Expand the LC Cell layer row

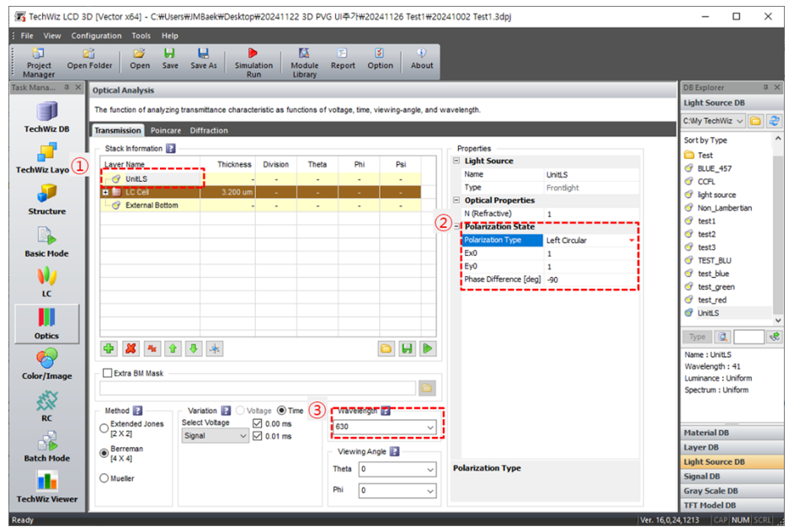105,192
